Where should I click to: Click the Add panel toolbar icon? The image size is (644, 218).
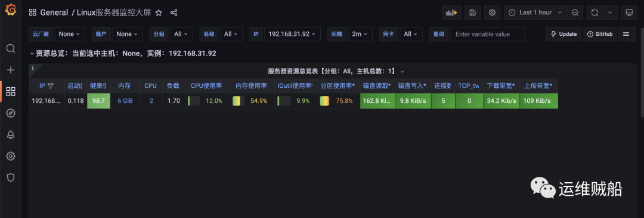pyautogui.click(x=451, y=13)
